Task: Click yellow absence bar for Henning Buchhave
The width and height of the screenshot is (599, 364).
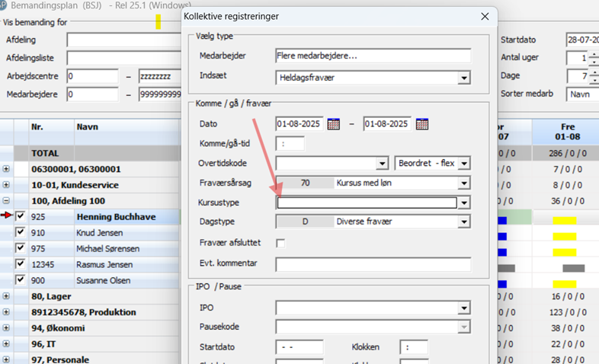Action: tap(565, 220)
